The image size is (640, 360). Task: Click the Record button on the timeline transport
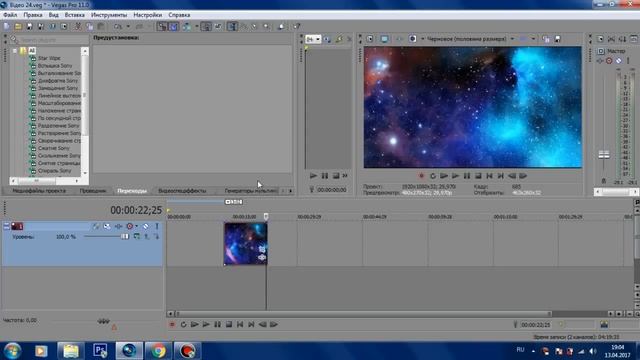[172, 324]
